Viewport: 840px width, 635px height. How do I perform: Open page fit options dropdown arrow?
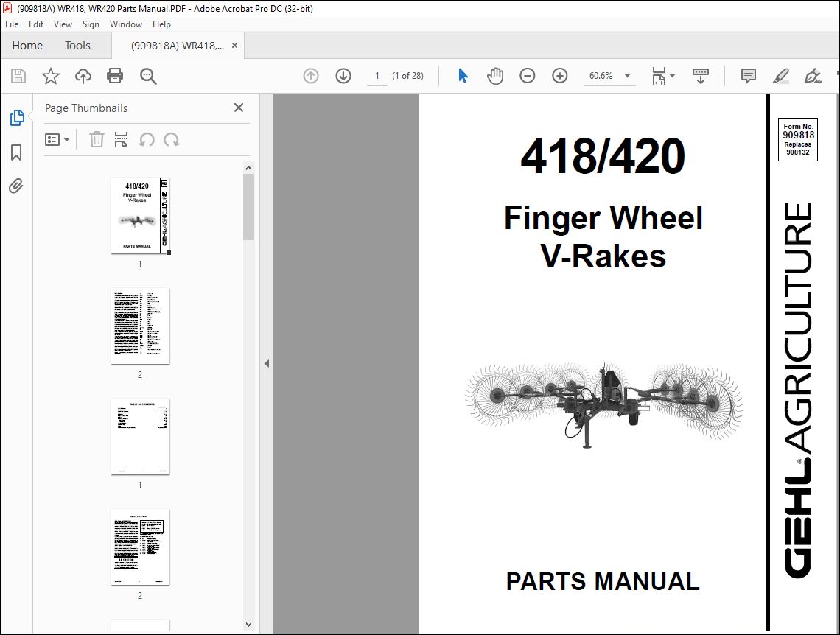(672, 76)
